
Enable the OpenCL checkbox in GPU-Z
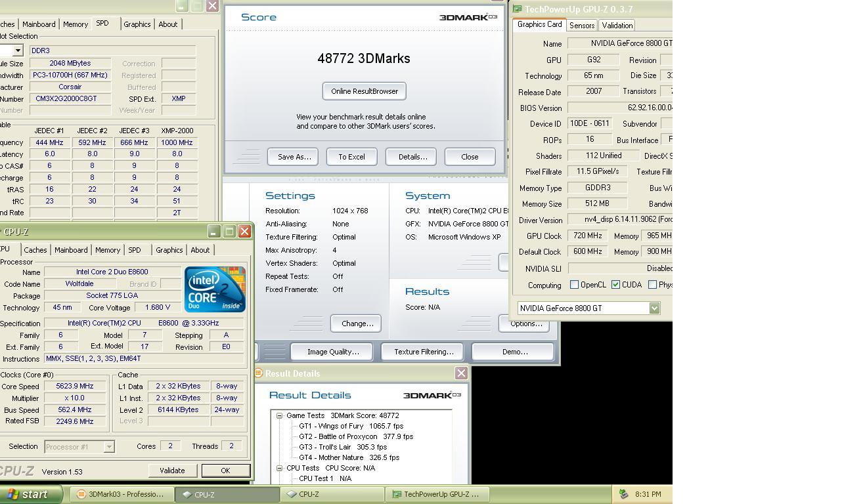(x=574, y=285)
